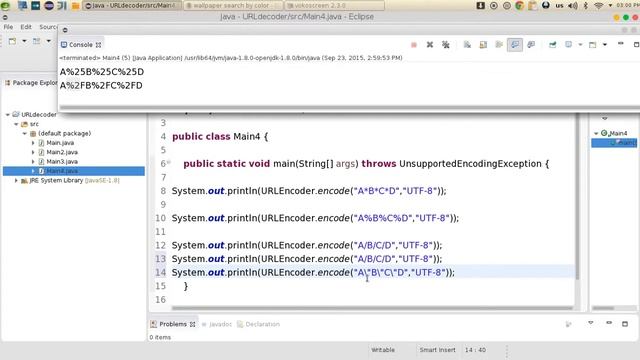Expand the Main3.java tree node

tap(33, 162)
